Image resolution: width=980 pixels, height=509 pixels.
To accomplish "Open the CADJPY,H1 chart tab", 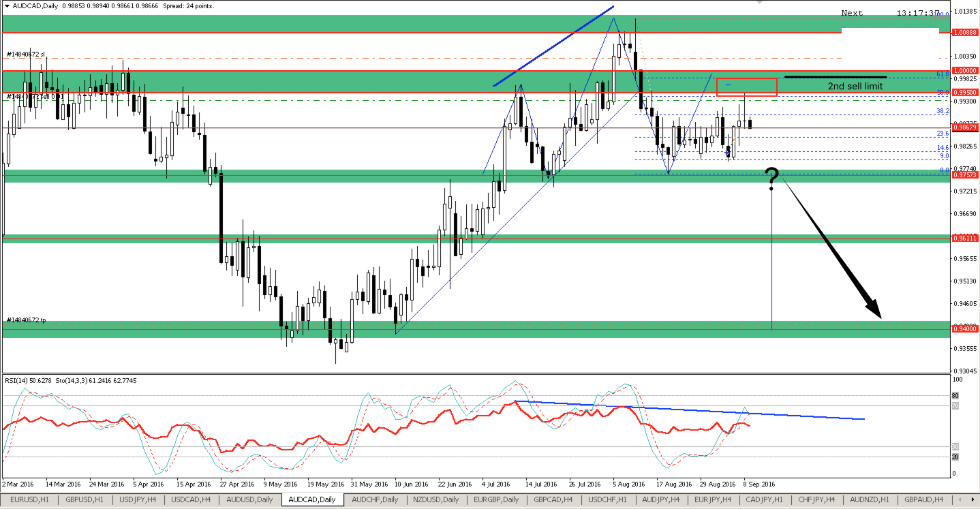I will (x=763, y=499).
